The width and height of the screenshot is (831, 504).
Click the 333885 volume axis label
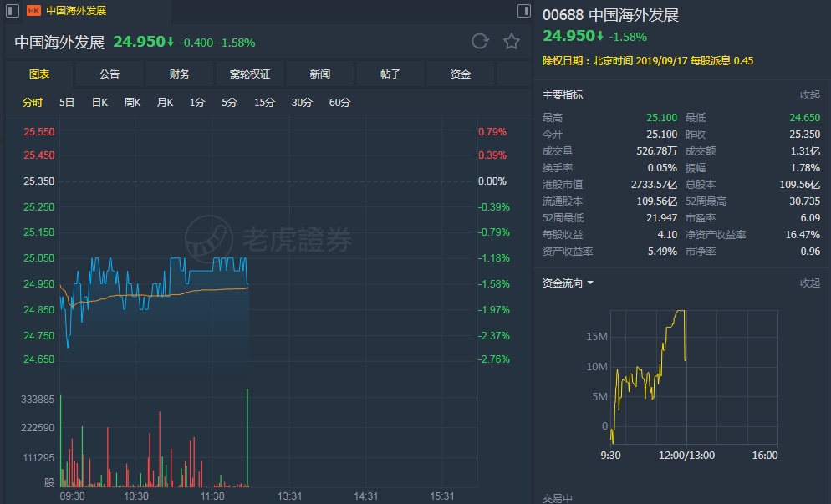tap(38, 400)
